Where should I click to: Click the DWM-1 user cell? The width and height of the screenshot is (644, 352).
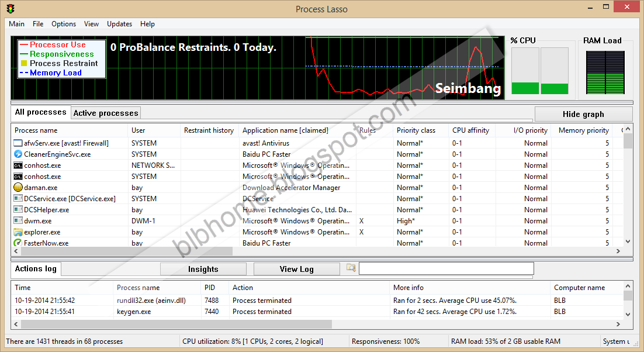point(143,220)
